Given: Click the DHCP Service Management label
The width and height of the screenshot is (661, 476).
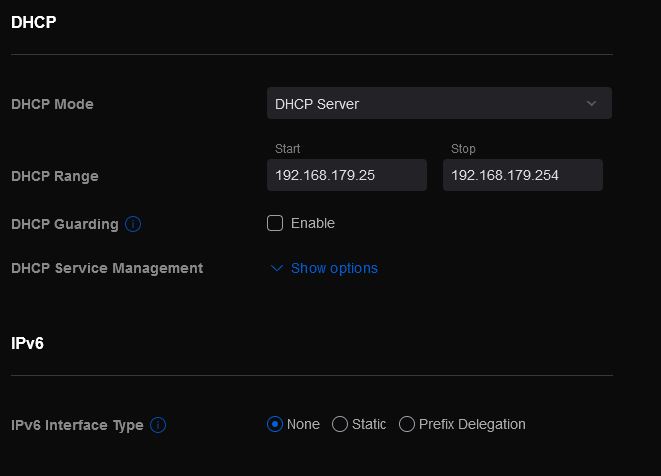Looking at the screenshot, I should coord(106,268).
